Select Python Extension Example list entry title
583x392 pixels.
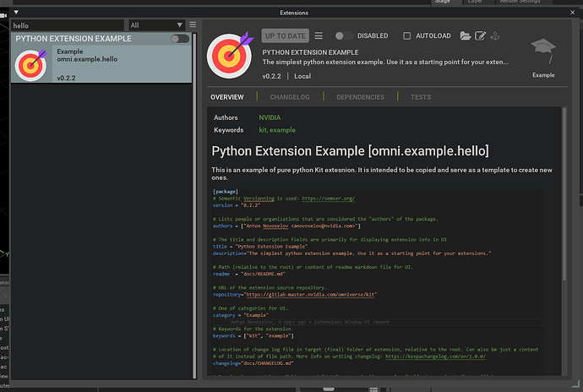click(74, 39)
